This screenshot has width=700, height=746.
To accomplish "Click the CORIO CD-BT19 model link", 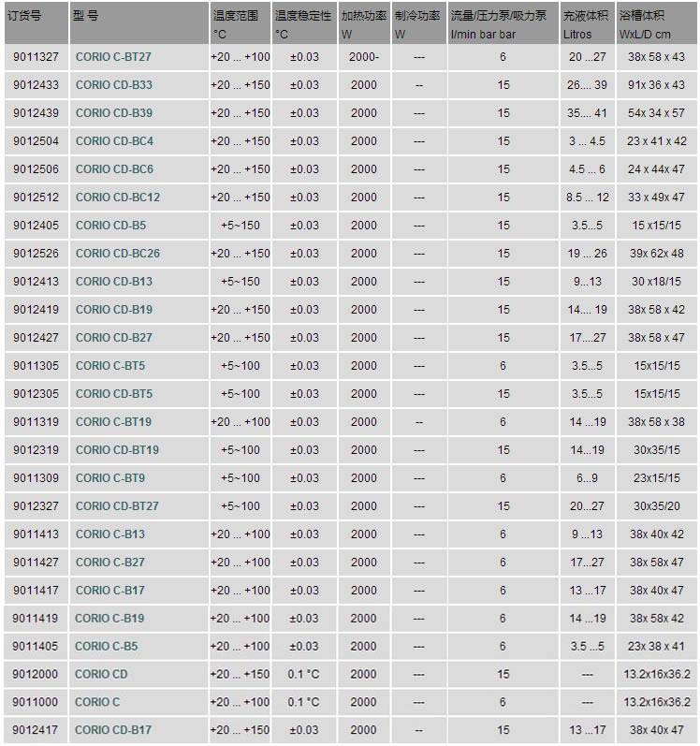I will [x=117, y=450].
